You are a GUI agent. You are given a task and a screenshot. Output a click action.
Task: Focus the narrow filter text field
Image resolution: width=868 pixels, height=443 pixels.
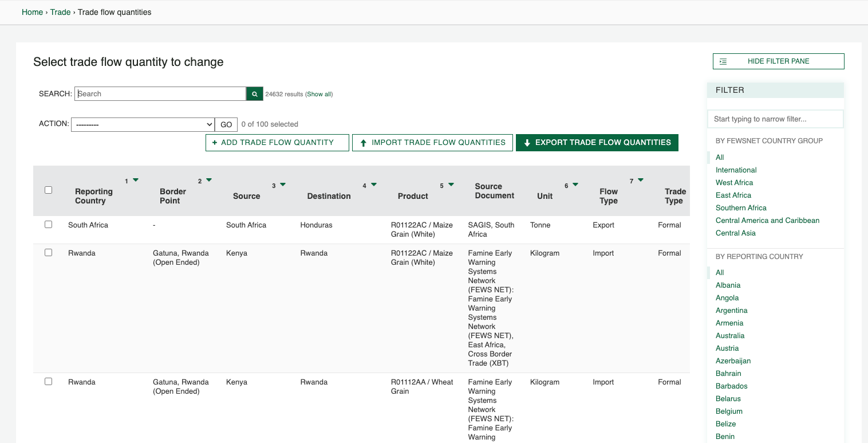(775, 119)
